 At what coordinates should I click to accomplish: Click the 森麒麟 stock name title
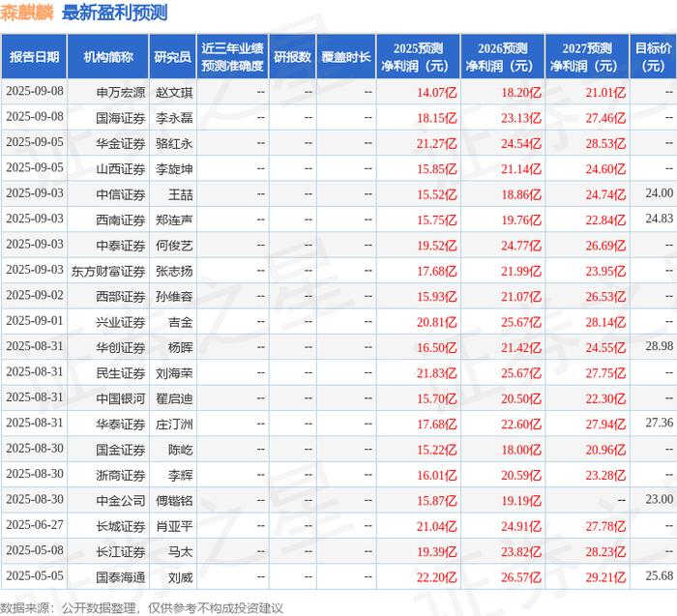pyautogui.click(x=27, y=13)
